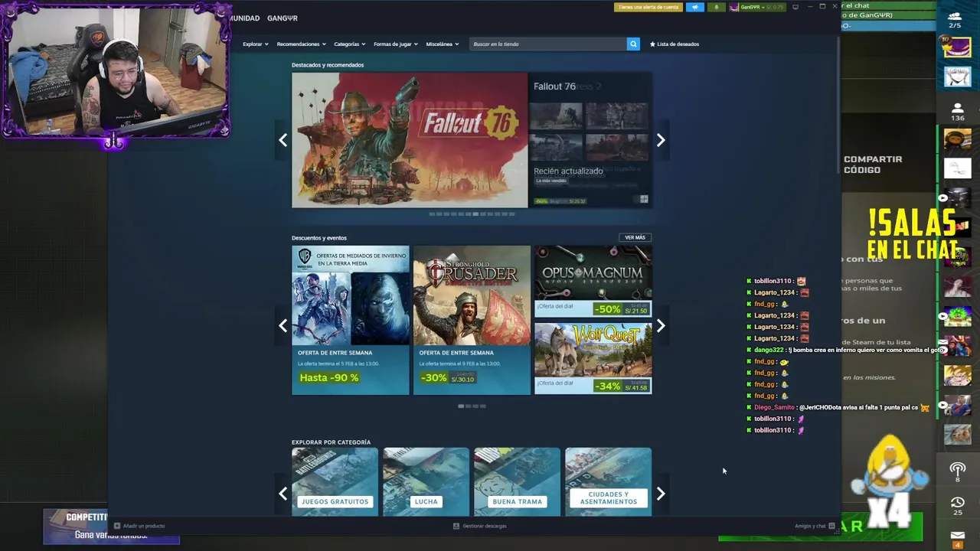Click the broadcast antenna icon
This screenshot has height=551, width=980.
pos(958,470)
